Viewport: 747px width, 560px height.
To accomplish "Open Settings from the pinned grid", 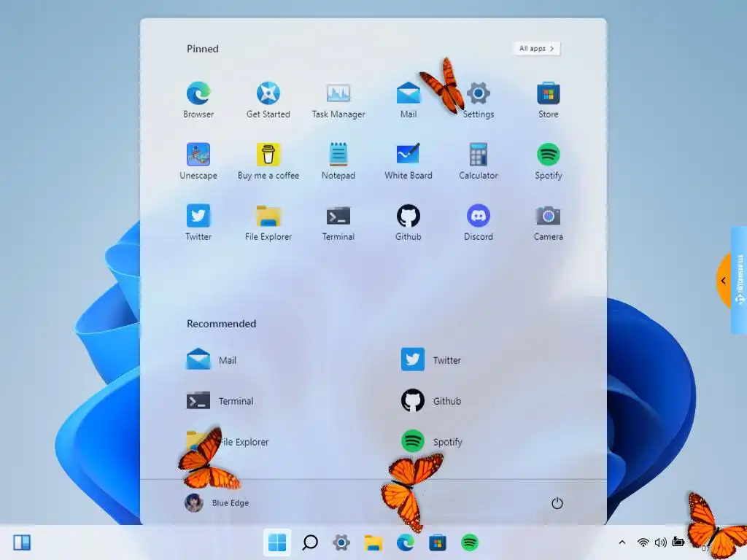I will [x=479, y=99].
